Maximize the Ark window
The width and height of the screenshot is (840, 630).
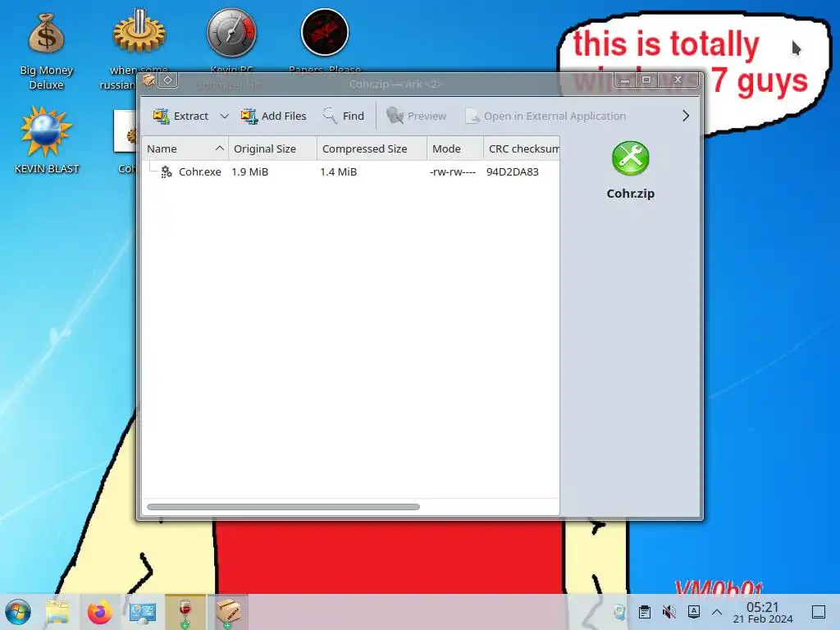click(646, 80)
